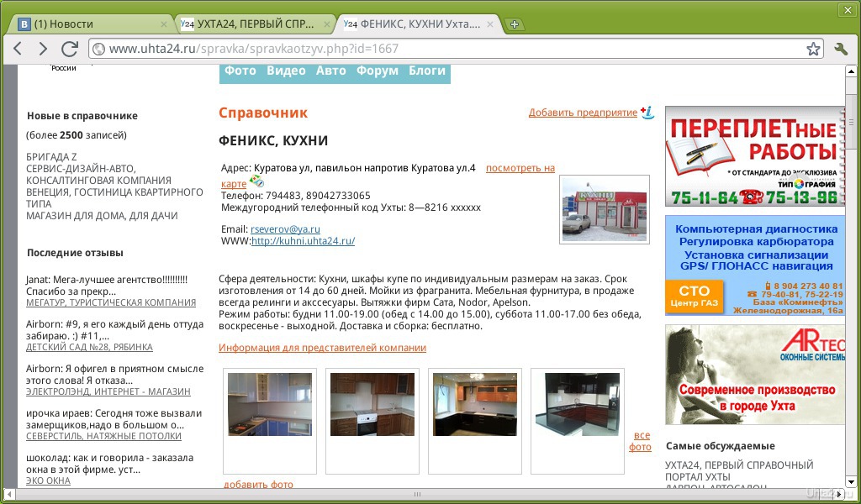
Task: Click Информация для представителей компании link
Action: (322, 348)
